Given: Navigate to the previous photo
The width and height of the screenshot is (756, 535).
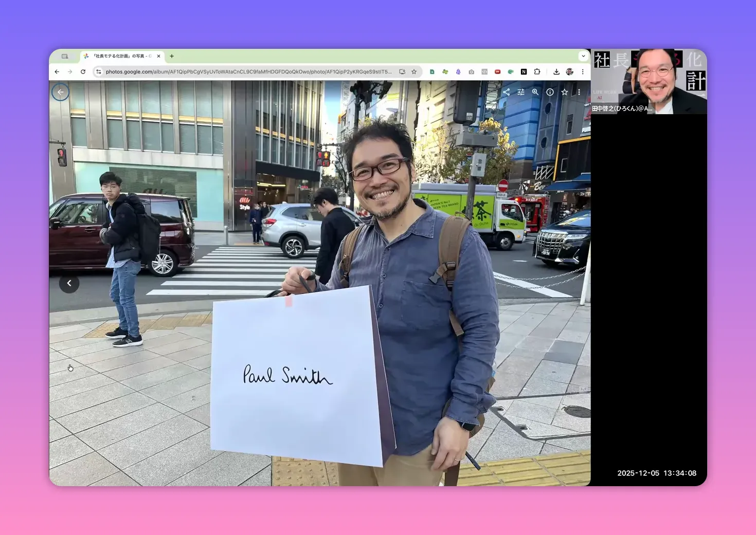Looking at the screenshot, I should [x=69, y=283].
